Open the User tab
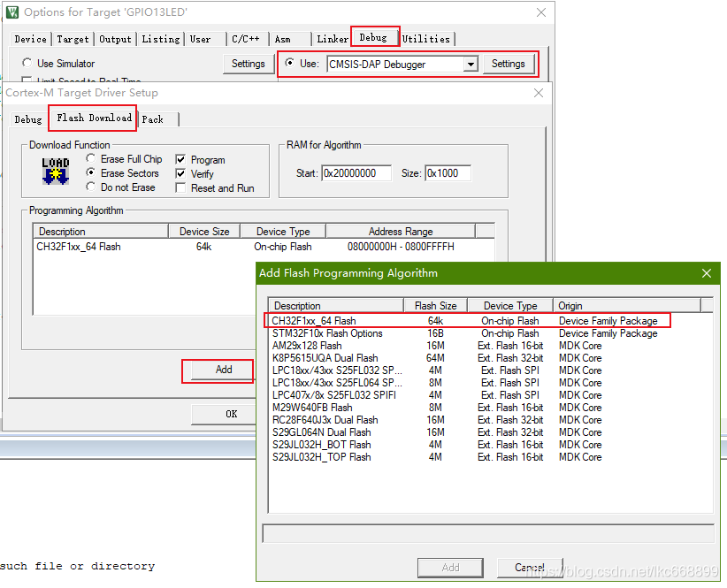 (x=200, y=39)
